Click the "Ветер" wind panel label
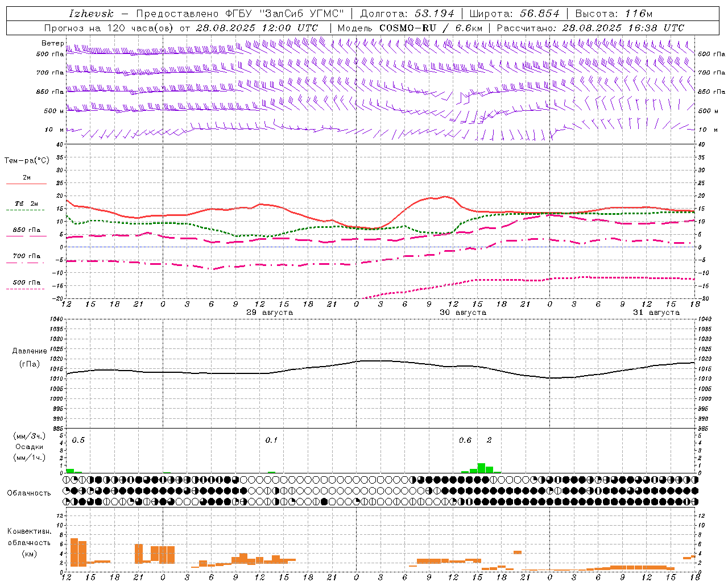728x582 pixels. tap(52, 43)
